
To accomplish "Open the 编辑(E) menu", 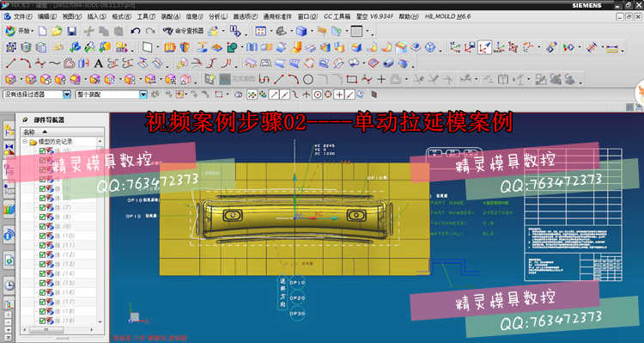I will 47,17.
